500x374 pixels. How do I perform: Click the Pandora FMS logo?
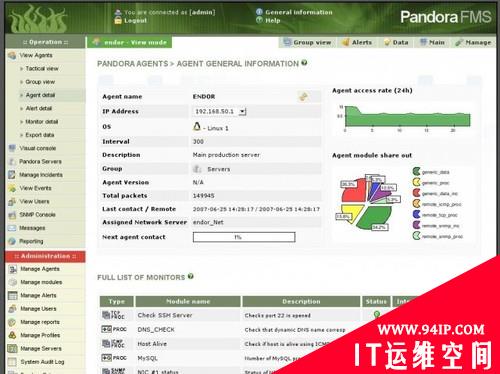coord(446,17)
